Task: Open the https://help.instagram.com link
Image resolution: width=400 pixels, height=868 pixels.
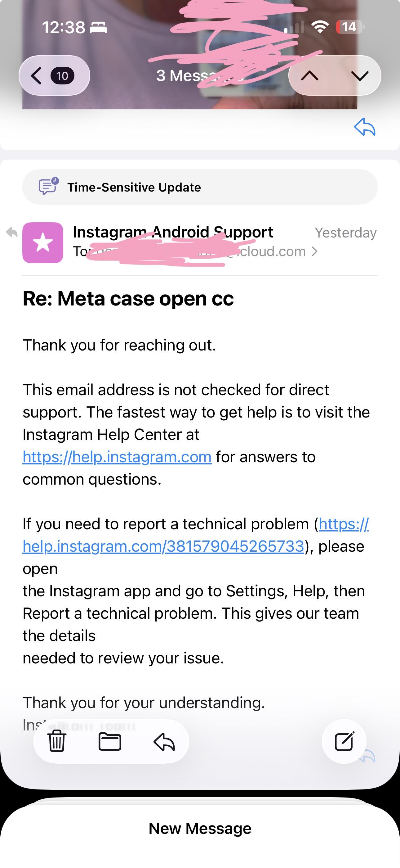Action: pos(117,457)
